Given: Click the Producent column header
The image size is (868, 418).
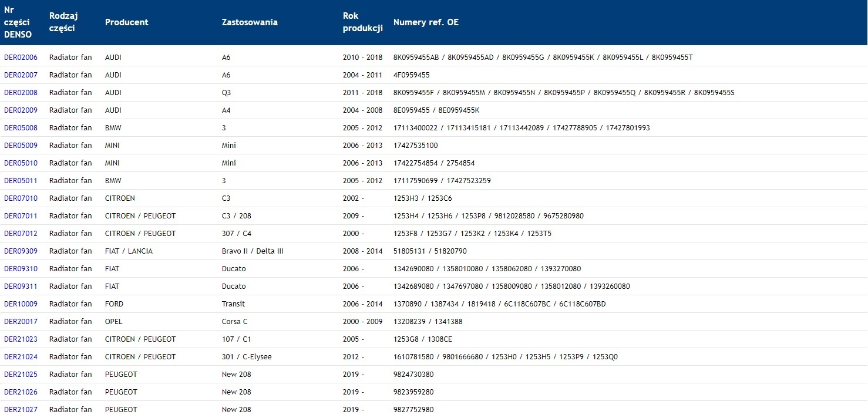Looking at the screenshot, I should tap(126, 22).
